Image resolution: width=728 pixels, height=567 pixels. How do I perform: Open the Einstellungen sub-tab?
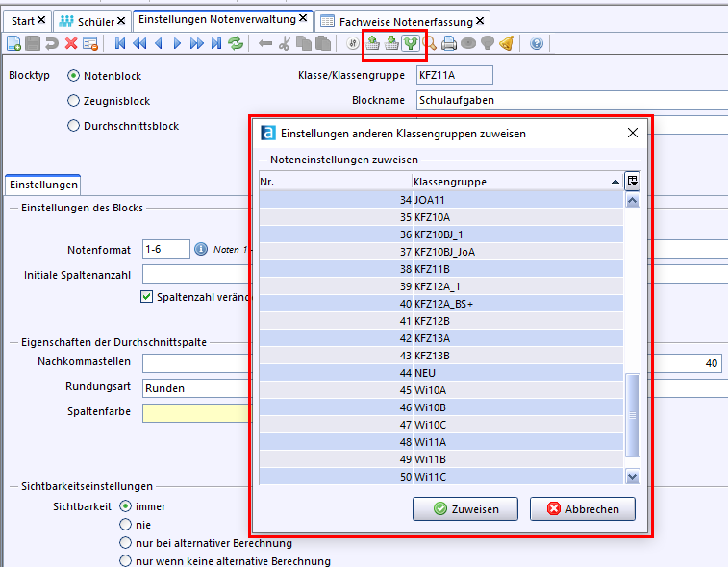(43, 185)
